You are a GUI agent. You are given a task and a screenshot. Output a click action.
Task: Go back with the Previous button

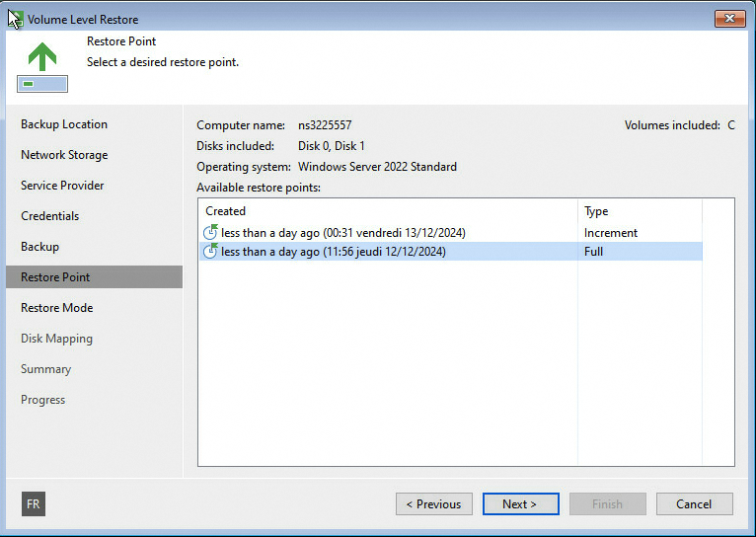(433, 504)
